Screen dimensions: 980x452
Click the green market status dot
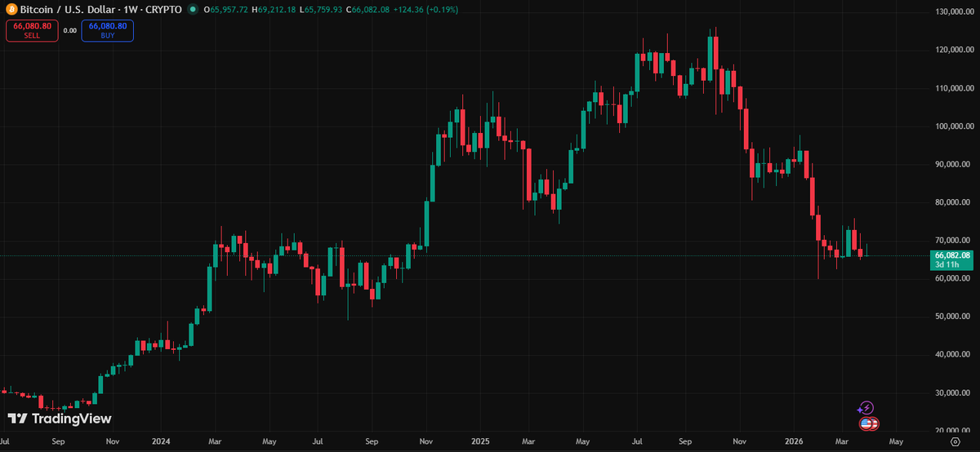[192, 10]
